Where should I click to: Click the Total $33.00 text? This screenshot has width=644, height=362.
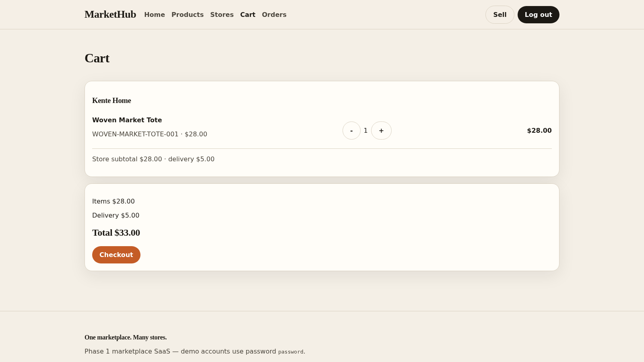116,232
